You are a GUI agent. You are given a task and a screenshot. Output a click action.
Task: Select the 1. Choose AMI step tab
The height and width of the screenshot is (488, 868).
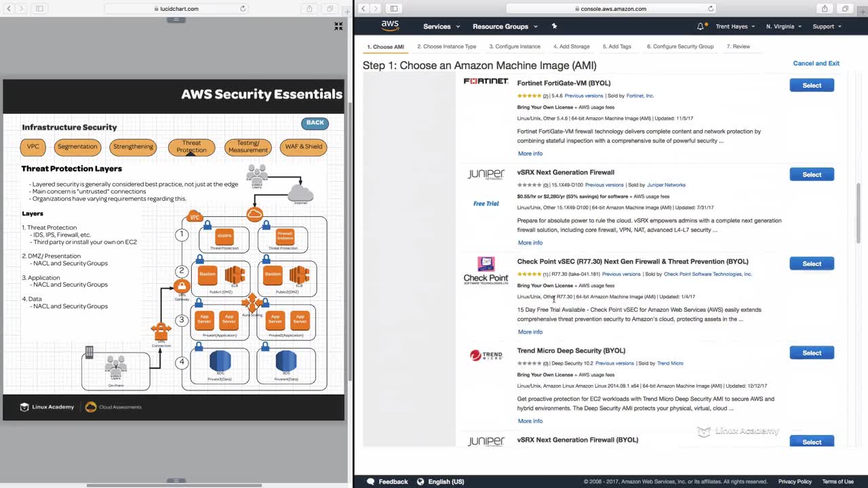(x=385, y=47)
